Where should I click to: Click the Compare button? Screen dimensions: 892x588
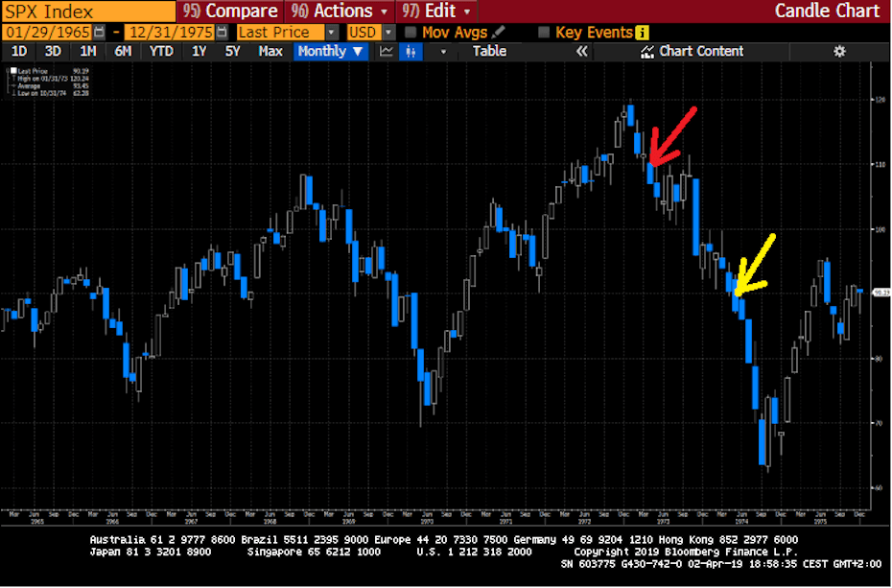(x=230, y=11)
